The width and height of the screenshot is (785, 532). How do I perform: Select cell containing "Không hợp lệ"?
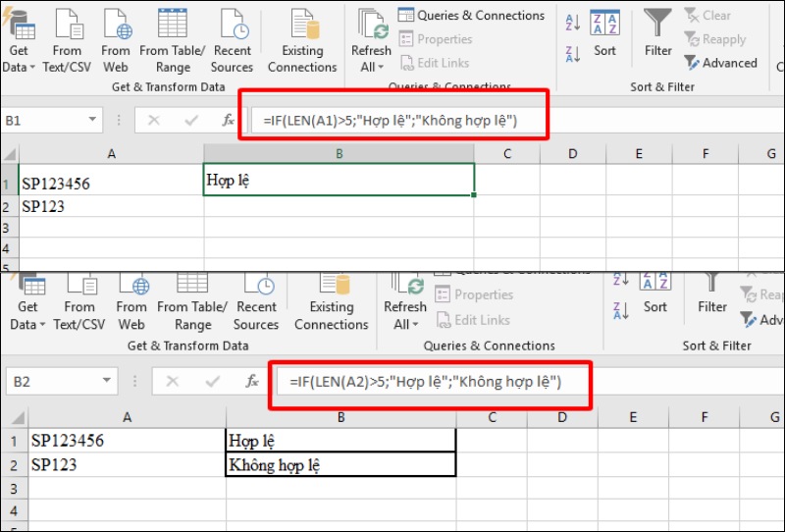point(340,464)
